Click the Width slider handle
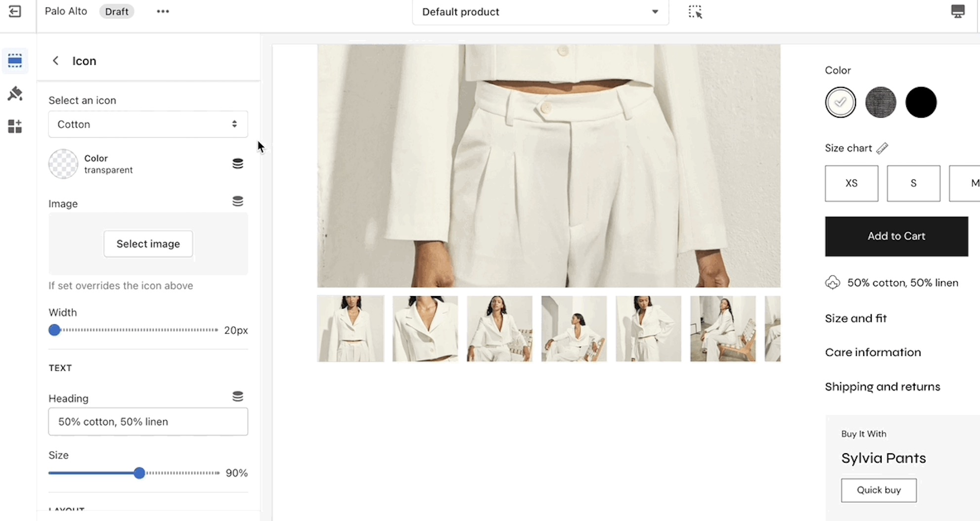 54,330
